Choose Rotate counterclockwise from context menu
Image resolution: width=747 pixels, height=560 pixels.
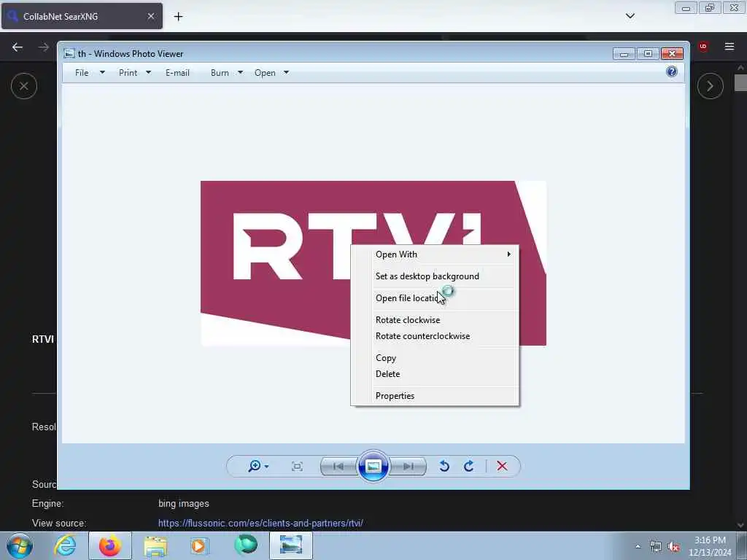(435, 336)
